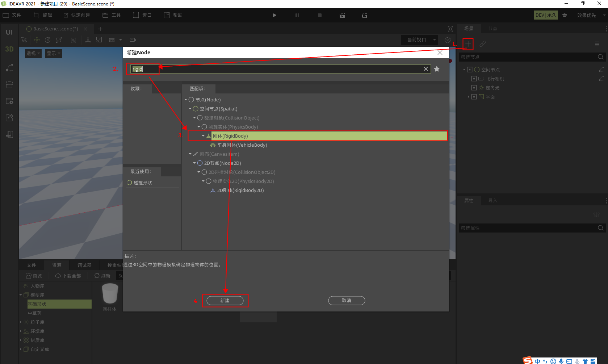Open the scene panel hamburger menu
The width and height of the screenshot is (608, 364).
pyautogui.click(x=597, y=44)
